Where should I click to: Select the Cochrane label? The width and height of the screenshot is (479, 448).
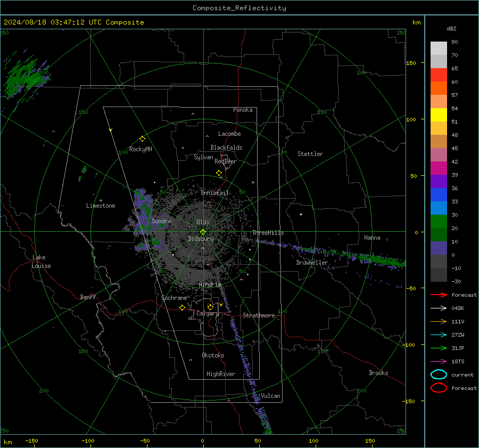coord(174,298)
